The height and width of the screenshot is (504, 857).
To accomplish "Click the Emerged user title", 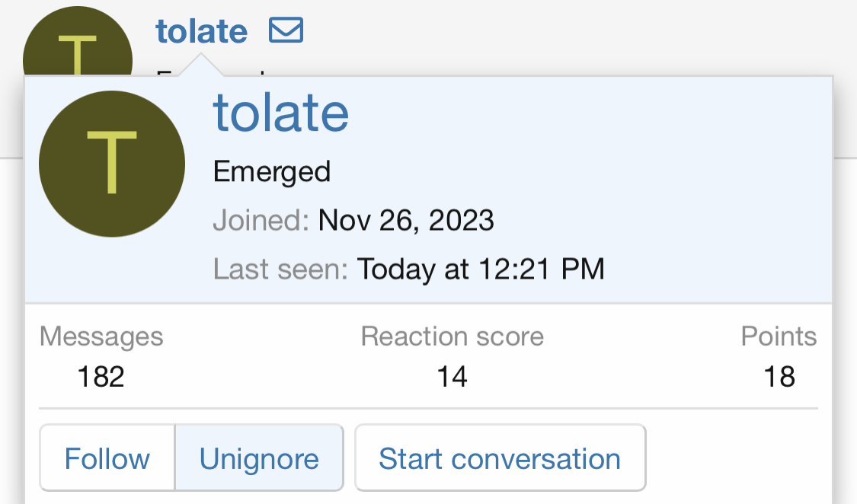I will click(x=272, y=171).
